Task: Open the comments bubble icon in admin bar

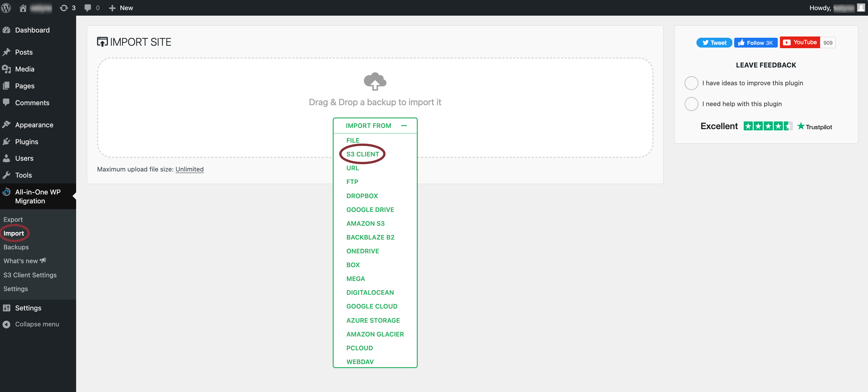Action: [x=87, y=8]
